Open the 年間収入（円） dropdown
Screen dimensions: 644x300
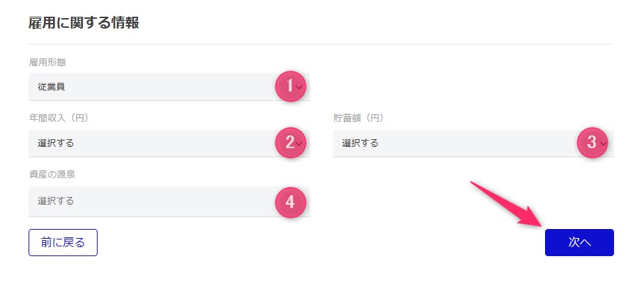pos(153,143)
